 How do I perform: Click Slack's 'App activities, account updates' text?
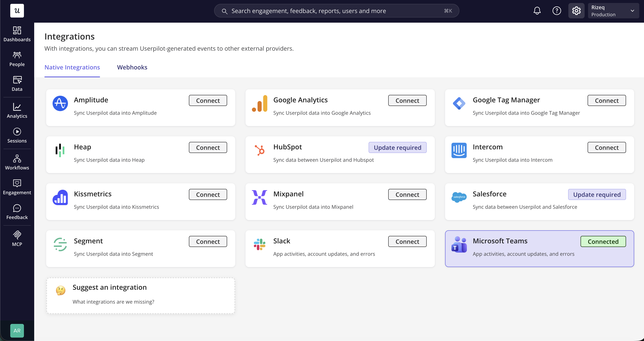coord(324,254)
